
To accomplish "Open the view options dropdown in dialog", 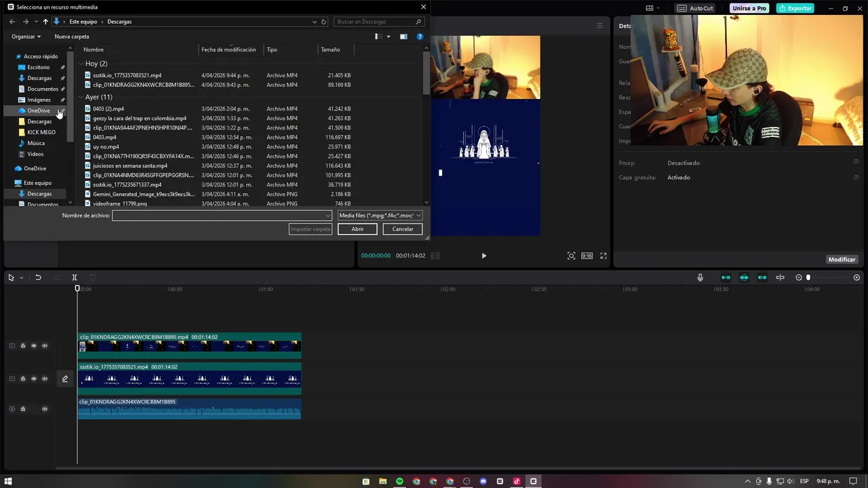I will 389,37.
